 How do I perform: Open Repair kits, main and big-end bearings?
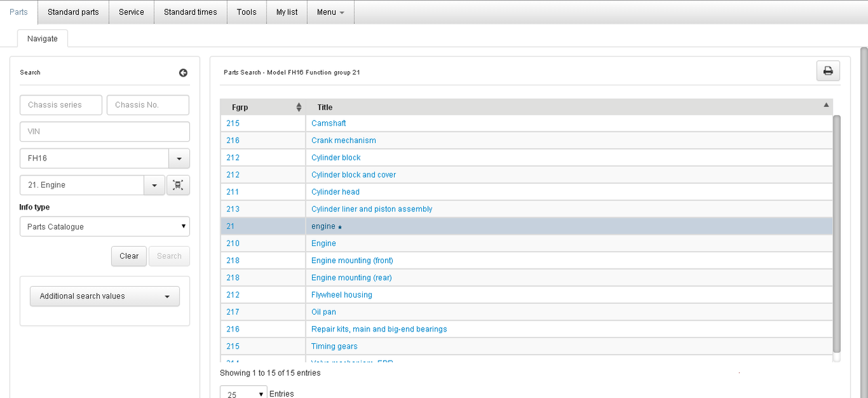tap(379, 329)
